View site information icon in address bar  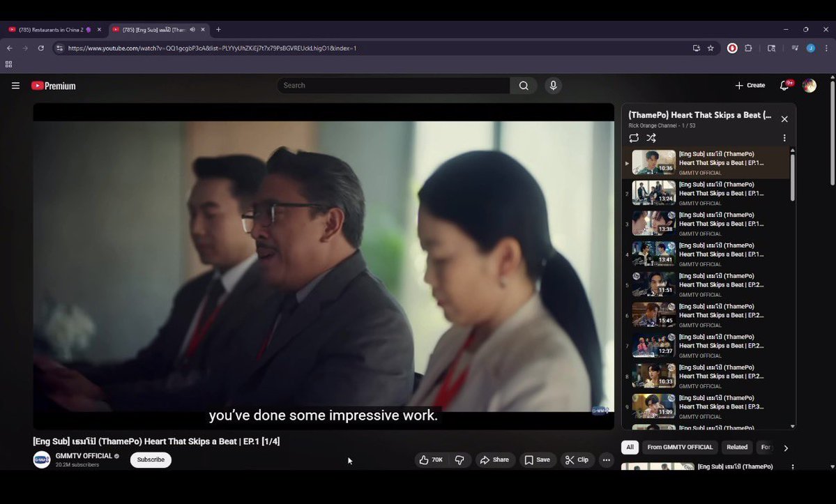[x=60, y=48]
